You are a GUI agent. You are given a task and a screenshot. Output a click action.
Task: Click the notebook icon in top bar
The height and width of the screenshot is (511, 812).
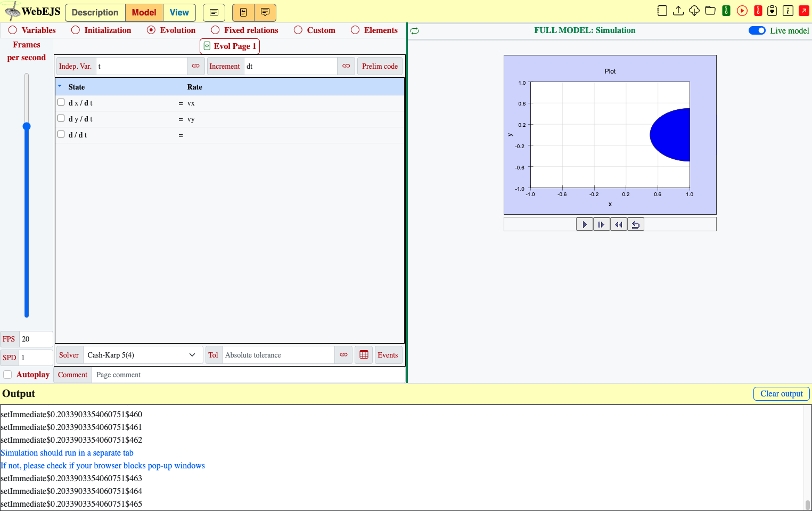tap(662, 11)
